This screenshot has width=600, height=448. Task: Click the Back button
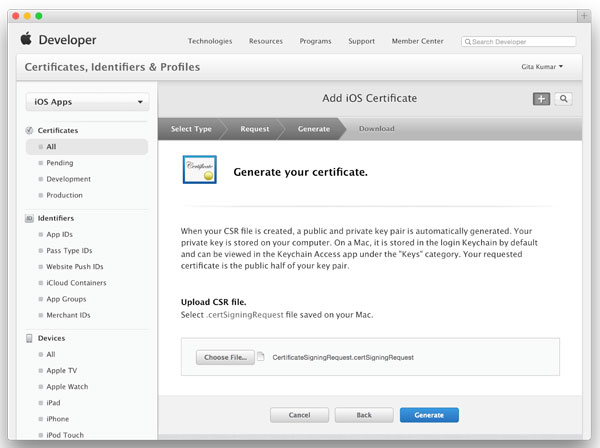364,415
